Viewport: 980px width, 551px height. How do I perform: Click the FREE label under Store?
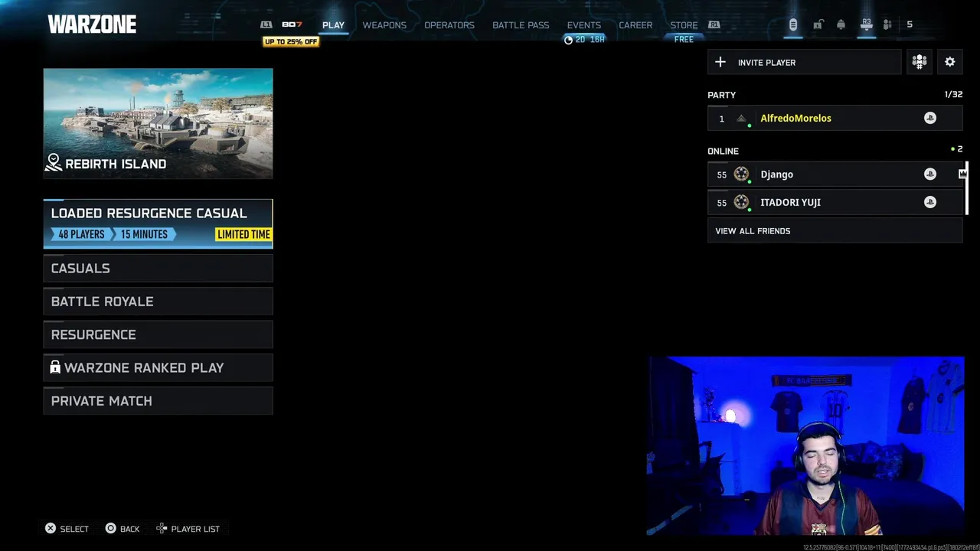click(684, 40)
